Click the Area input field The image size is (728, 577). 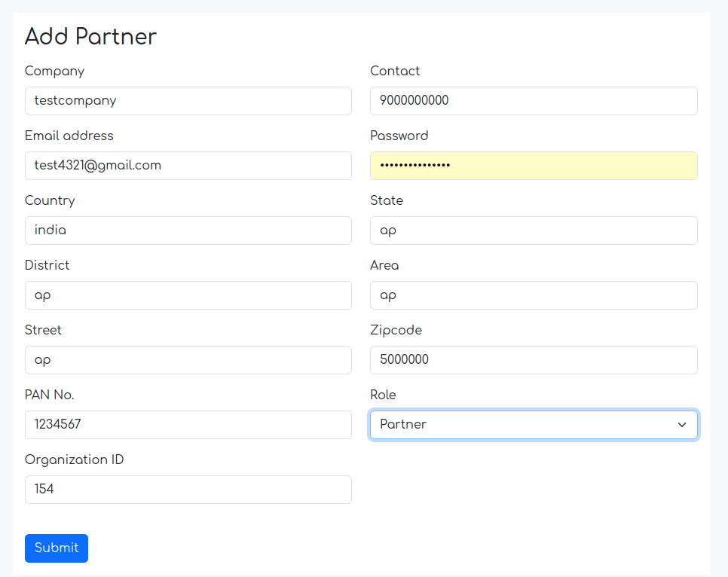[534, 295]
